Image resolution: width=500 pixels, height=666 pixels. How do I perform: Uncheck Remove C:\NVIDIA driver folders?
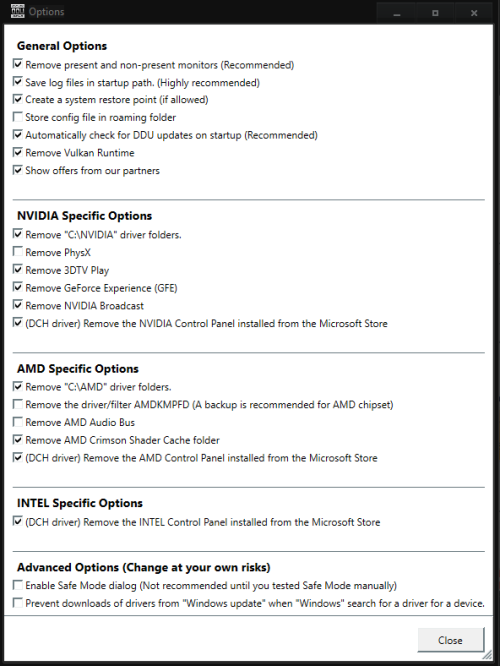coord(17,234)
